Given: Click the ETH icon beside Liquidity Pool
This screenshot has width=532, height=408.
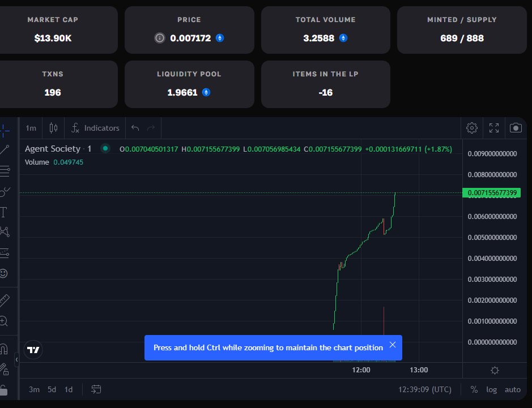Looking at the screenshot, I should 206,92.
